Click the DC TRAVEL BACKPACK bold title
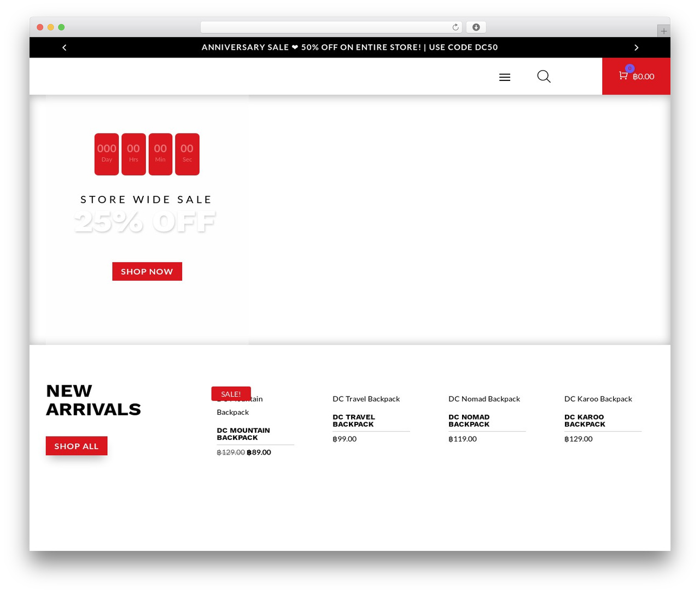Image resolution: width=700 pixels, height=593 pixels. 354,421
